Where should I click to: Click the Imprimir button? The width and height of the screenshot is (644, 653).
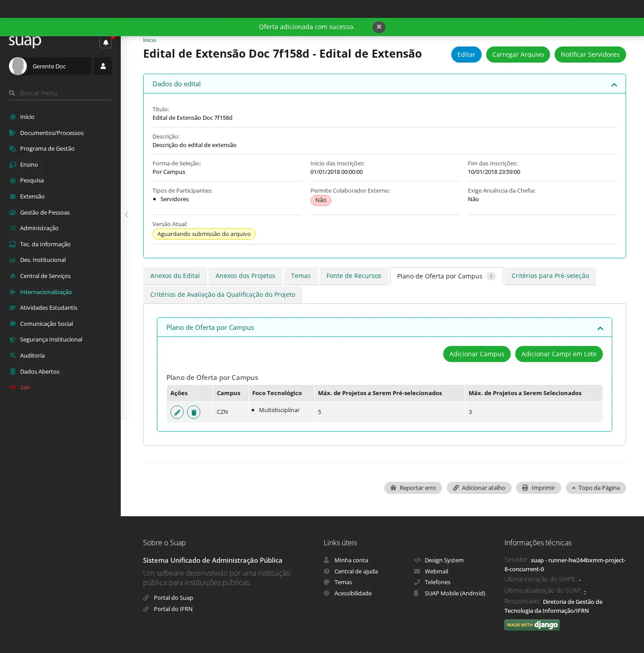pyautogui.click(x=538, y=488)
